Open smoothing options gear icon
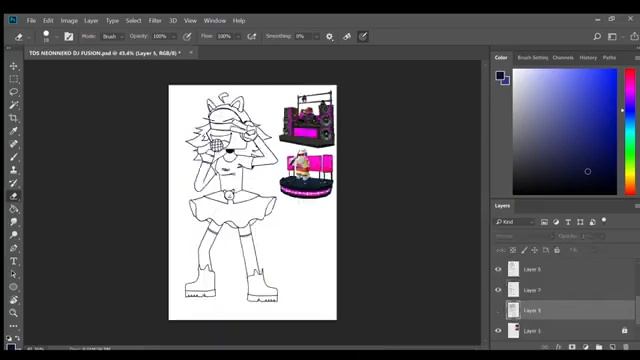 click(x=329, y=37)
